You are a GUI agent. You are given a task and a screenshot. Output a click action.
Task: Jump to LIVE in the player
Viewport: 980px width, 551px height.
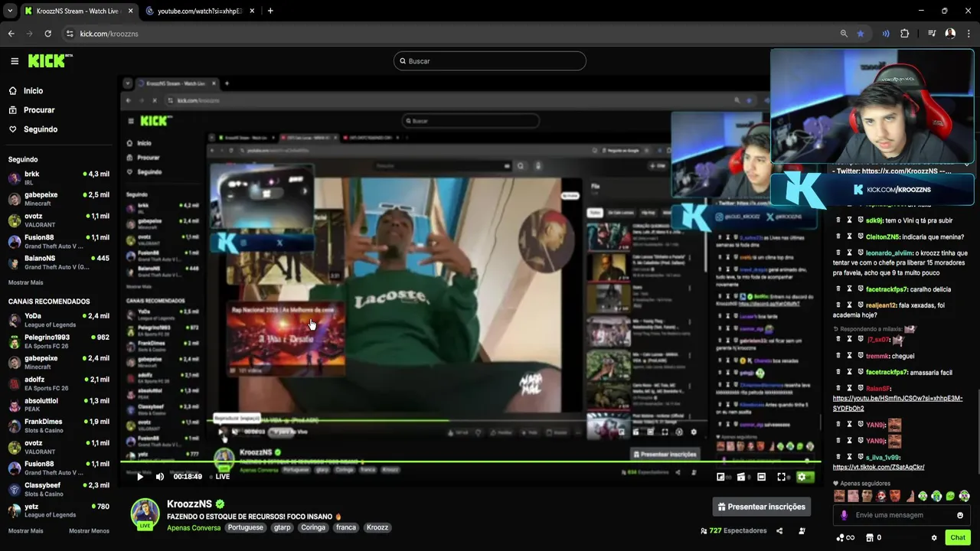tap(222, 477)
